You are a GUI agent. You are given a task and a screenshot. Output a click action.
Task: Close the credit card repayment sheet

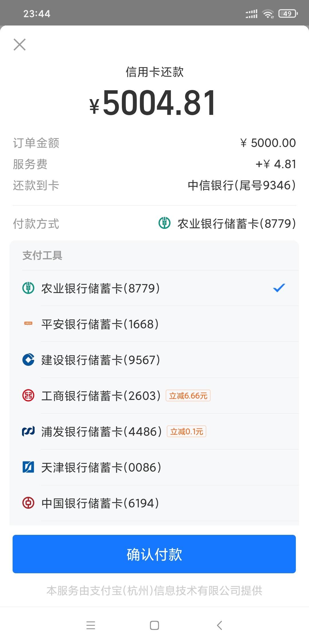coord(19,45)
